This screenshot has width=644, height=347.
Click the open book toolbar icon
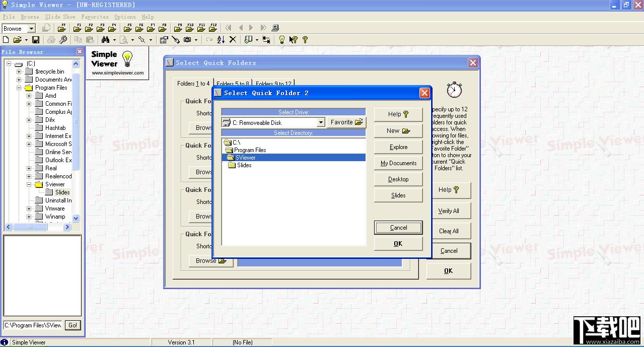pos(248,40)
